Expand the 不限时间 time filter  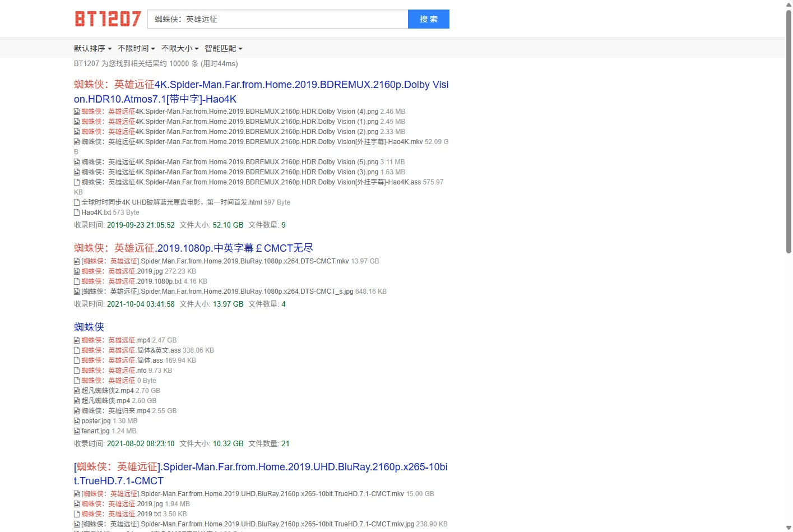136,48
